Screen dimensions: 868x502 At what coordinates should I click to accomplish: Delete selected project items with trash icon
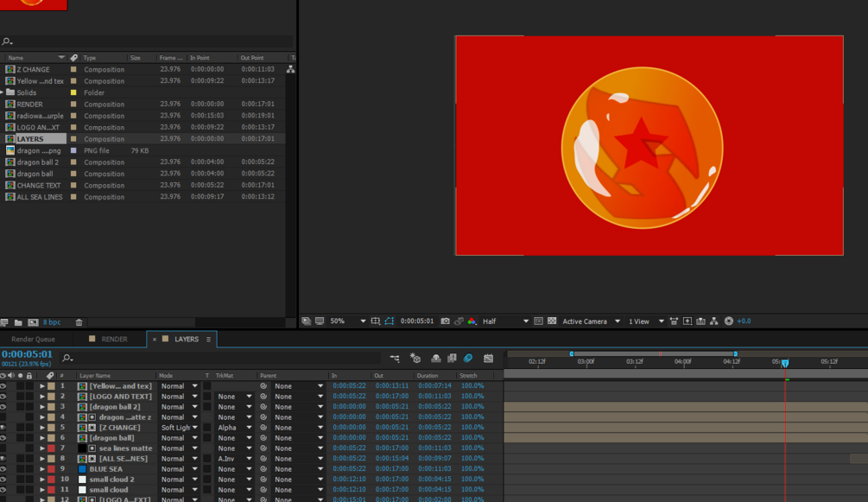(79, 322)
